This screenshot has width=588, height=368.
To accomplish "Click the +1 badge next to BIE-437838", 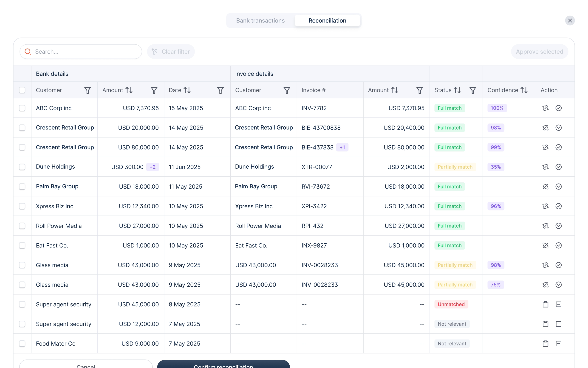I will coord(342,147).
